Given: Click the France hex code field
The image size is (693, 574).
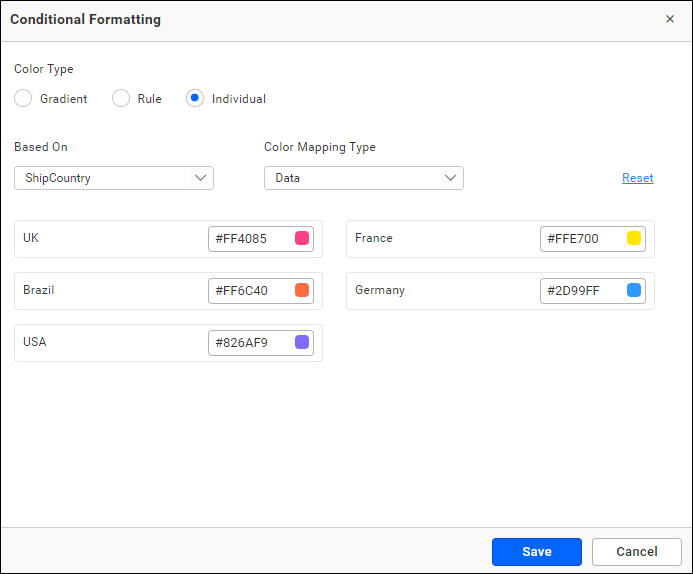Looking at the screenshot, I should pyautogui.click(x=580, y=239).
